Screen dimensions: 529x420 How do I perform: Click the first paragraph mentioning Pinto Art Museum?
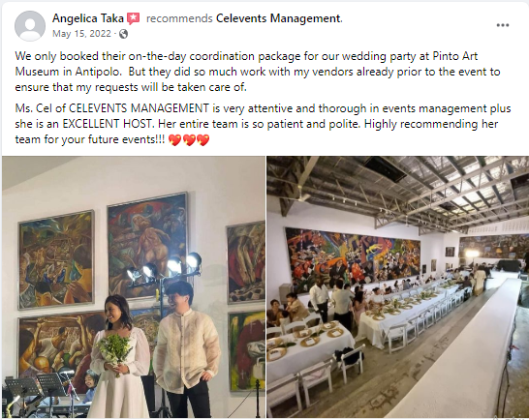coord(258,72)
